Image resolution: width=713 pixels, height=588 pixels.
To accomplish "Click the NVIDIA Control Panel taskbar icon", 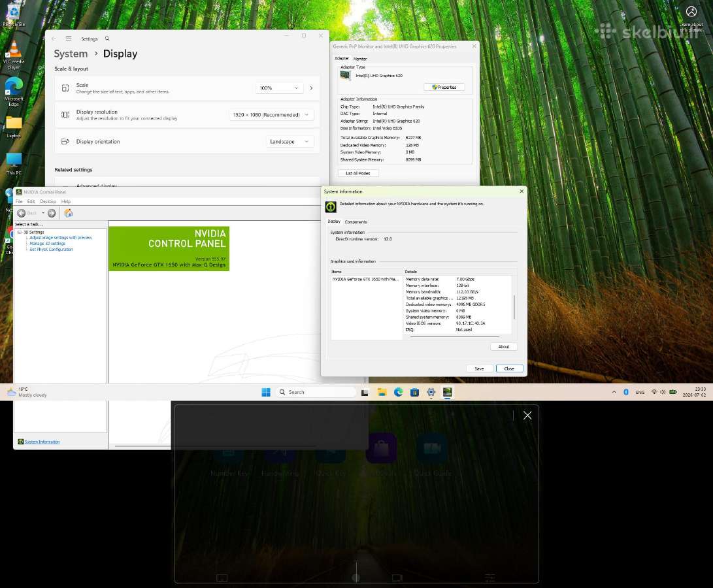I will coord(448,392).
